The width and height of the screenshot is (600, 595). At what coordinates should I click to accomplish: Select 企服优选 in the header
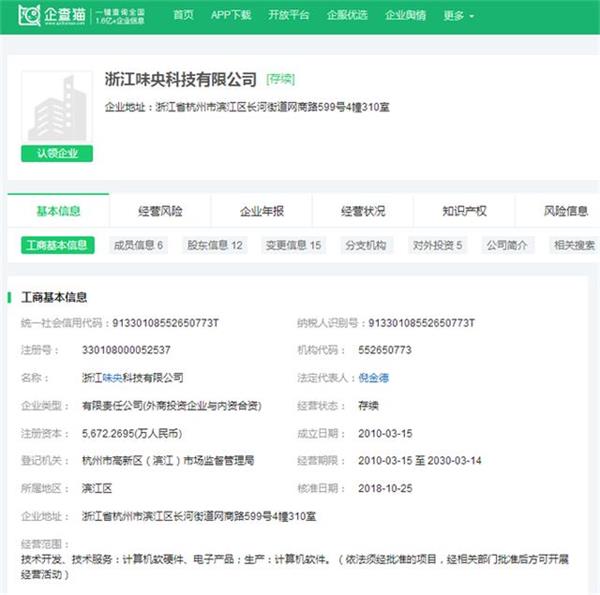click(x=347, y=16)
